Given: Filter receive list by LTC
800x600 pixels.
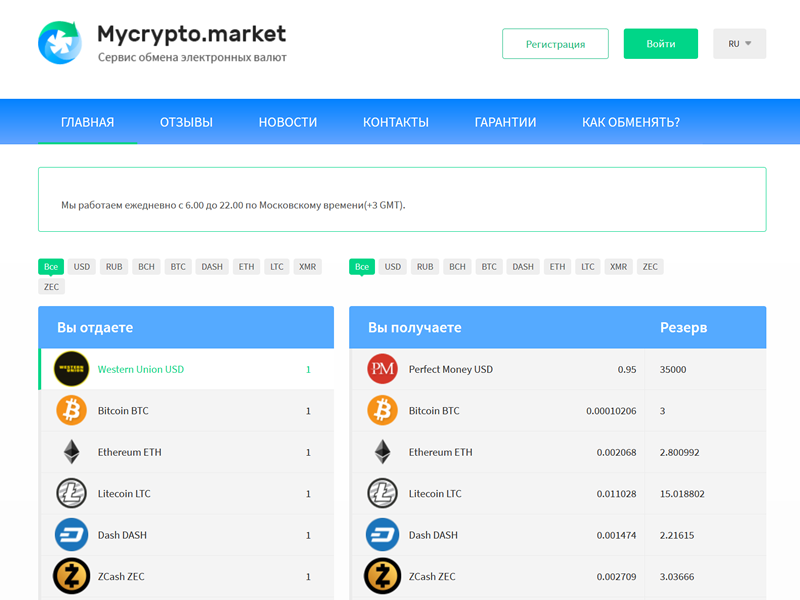Looking at the screenshot, I should pos(588,266).
